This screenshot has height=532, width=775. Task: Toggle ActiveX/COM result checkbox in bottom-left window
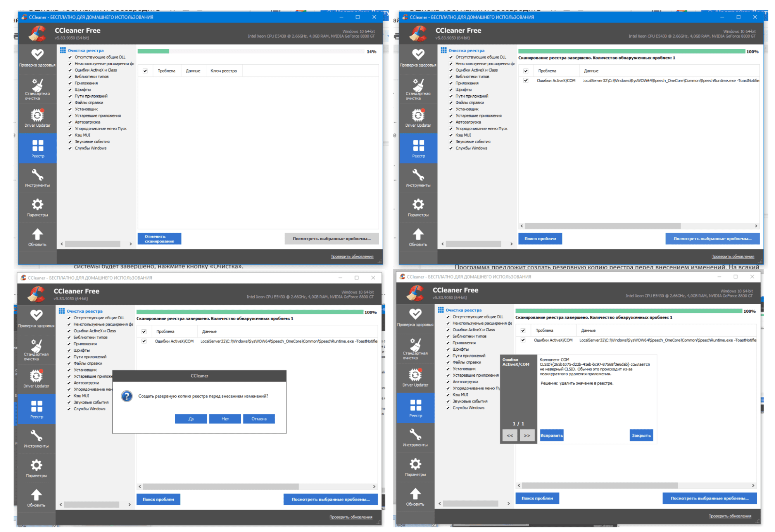[144, 341]
